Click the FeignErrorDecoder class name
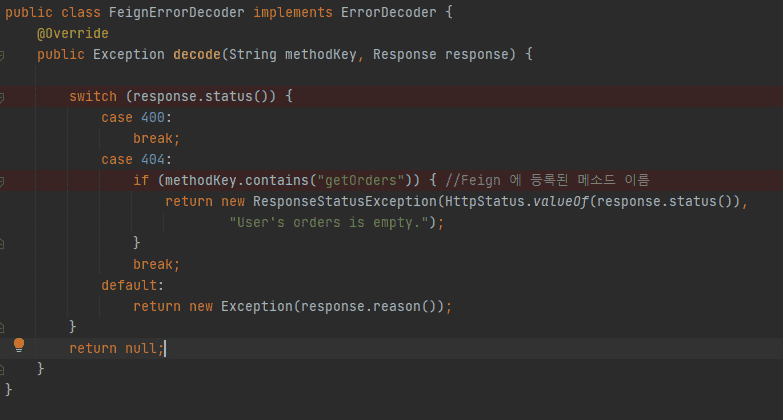Viewport: 783px width, 420px height. coord(177,12)
